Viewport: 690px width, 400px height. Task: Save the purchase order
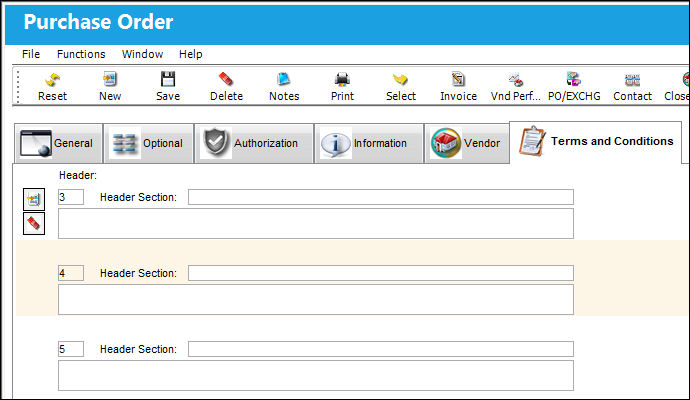point(168,87)
